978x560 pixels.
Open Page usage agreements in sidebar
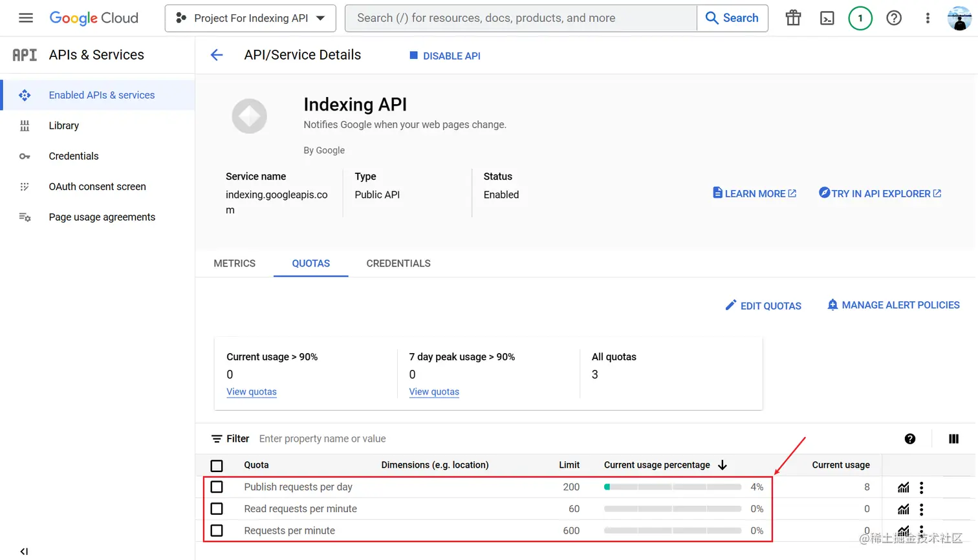pyautogui.click(x=102, y=217)
